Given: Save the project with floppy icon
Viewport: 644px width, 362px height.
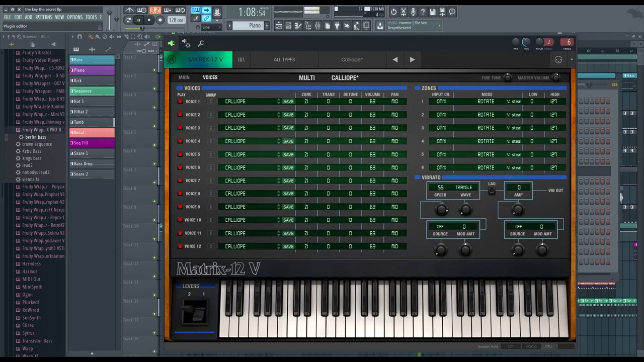Looking at the screenshot, I should point(433,12).
